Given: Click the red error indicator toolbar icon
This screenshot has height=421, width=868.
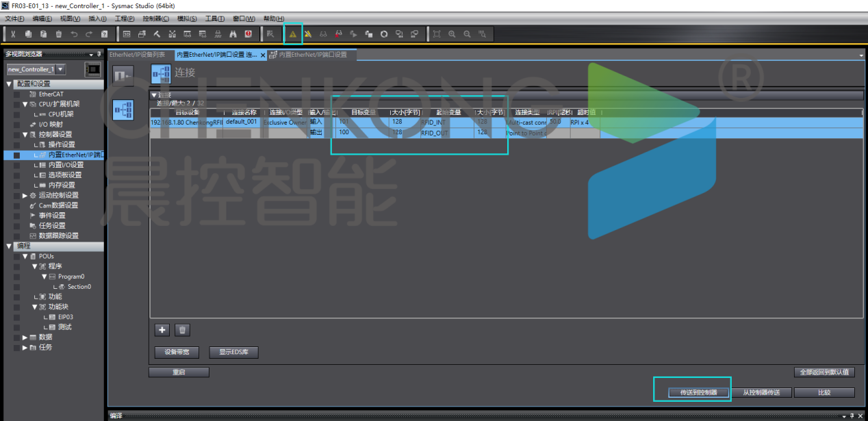Looking at the screenshot, I should click(248, 34).
